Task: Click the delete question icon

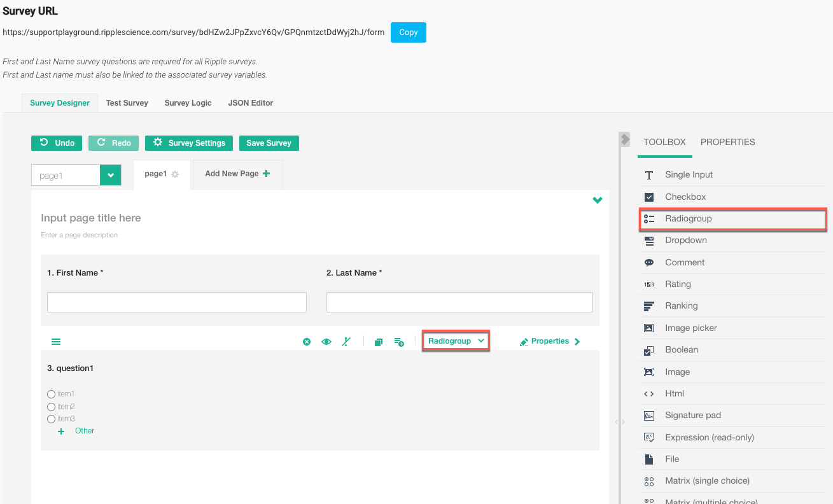Action: point(307,342)
